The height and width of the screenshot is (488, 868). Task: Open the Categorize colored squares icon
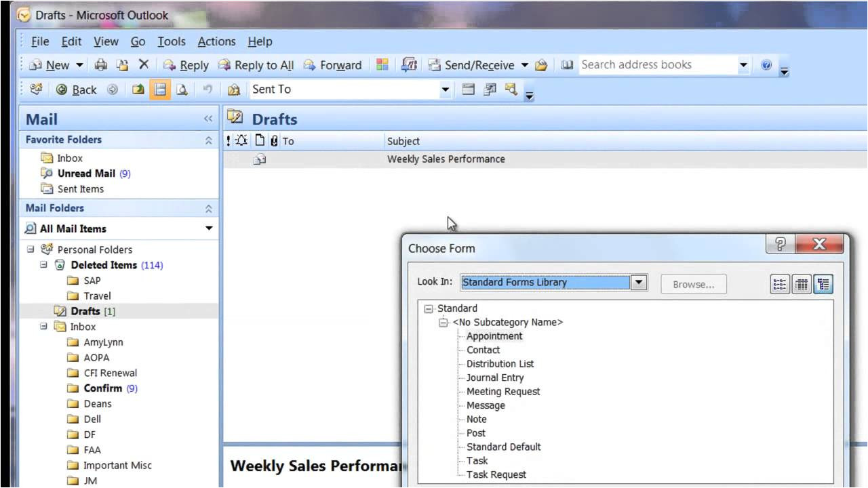tap(382, 65)
